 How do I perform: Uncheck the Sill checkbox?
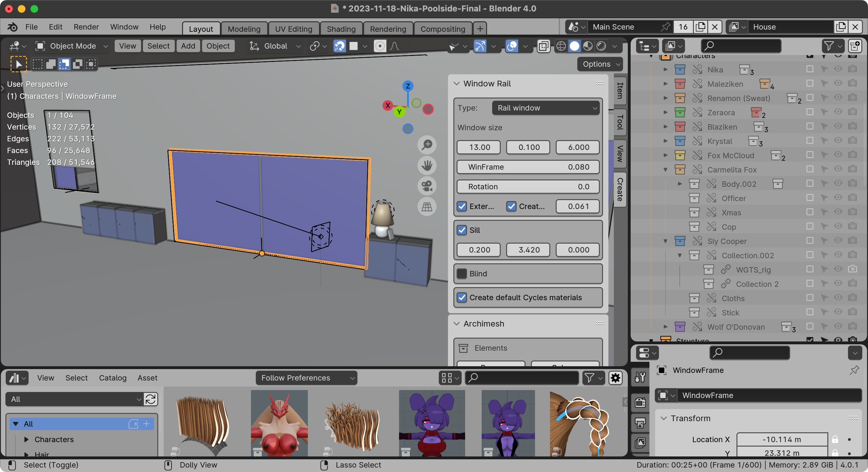click(x=462, y=230)
